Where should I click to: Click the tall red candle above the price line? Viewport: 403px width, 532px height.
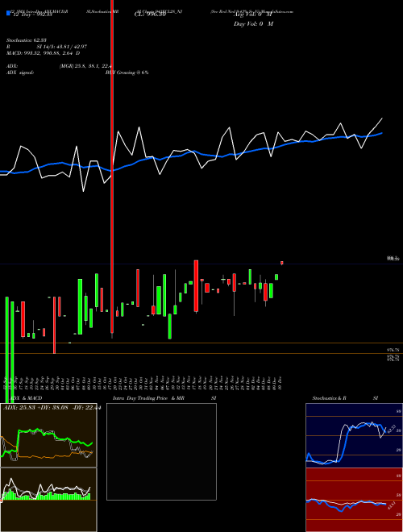(x=196, y=286)
